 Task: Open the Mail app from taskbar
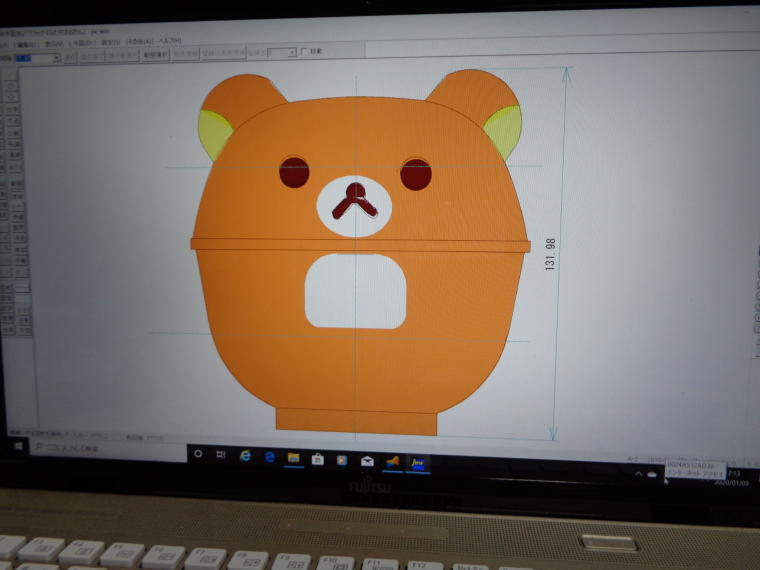tap(367, 460)
